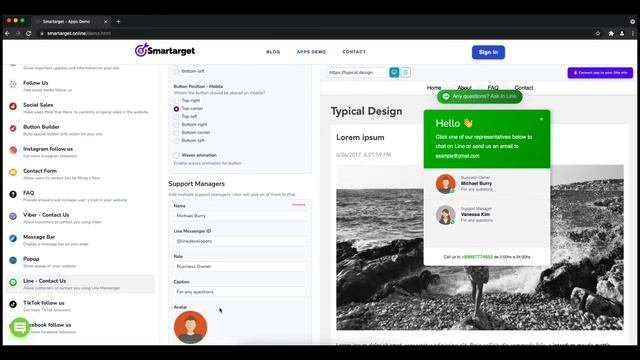The height and width of the screenshot is (360, 640).
Task: Open the Viber - Contact Us icon
Action: [x=13, y=216]
